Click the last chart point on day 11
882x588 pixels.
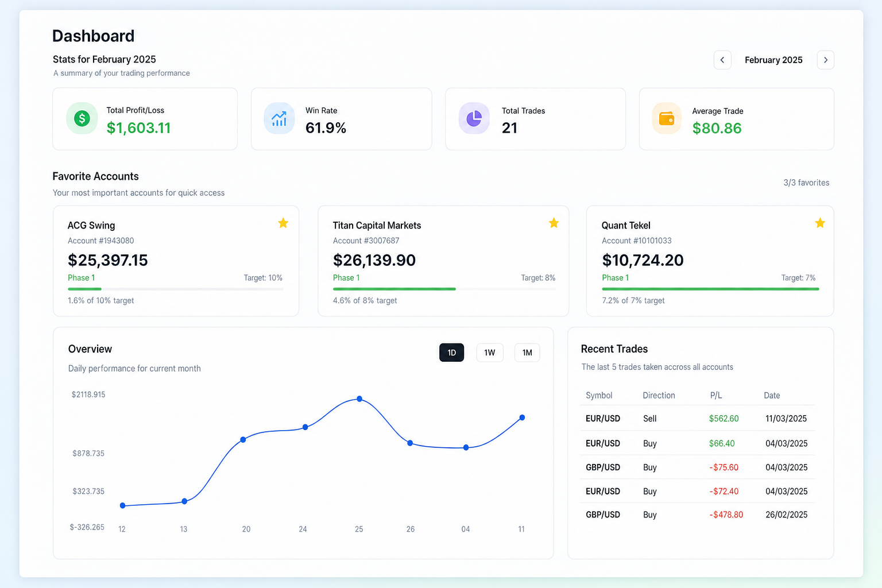522,417
